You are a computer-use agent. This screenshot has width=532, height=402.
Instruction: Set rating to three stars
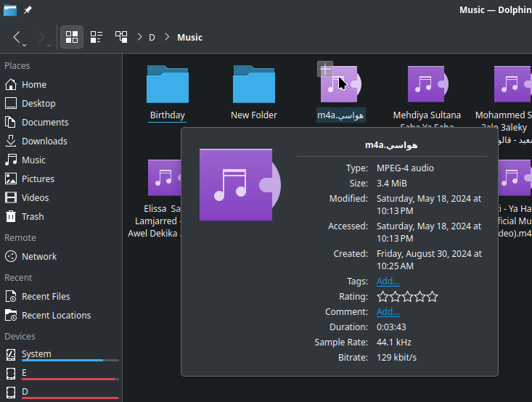[407, 297]
